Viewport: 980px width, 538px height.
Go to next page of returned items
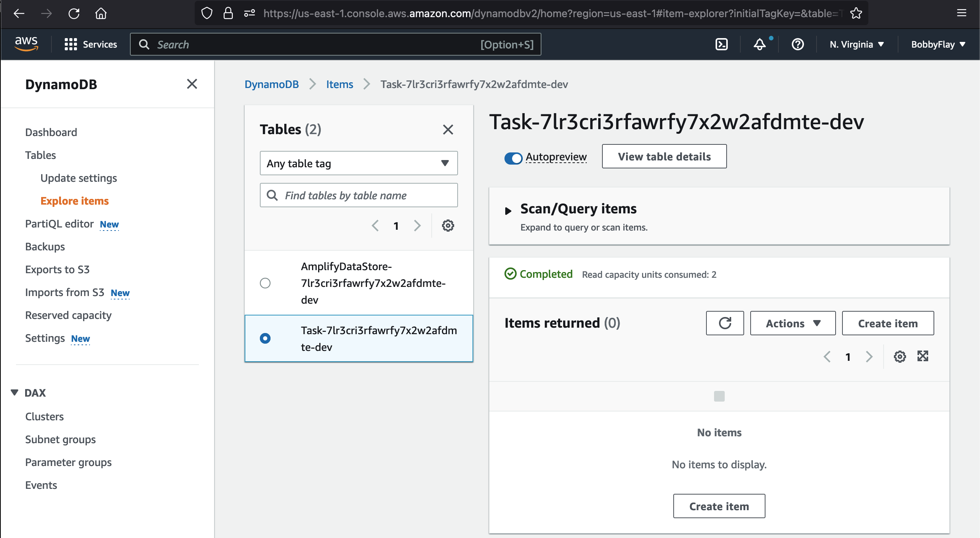point(869,357)
